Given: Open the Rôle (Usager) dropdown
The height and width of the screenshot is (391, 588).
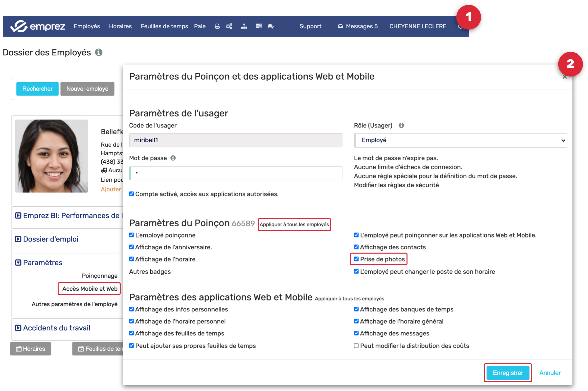Looking at the screenshot, I should click(460, 140).
